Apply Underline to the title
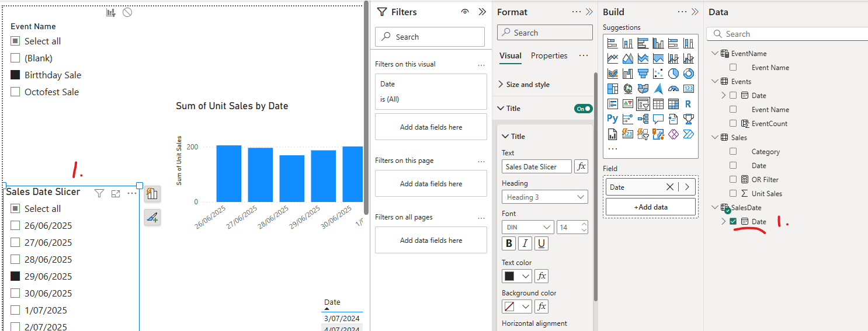This screenshot has width=868, height=331. tap(541, 243)
